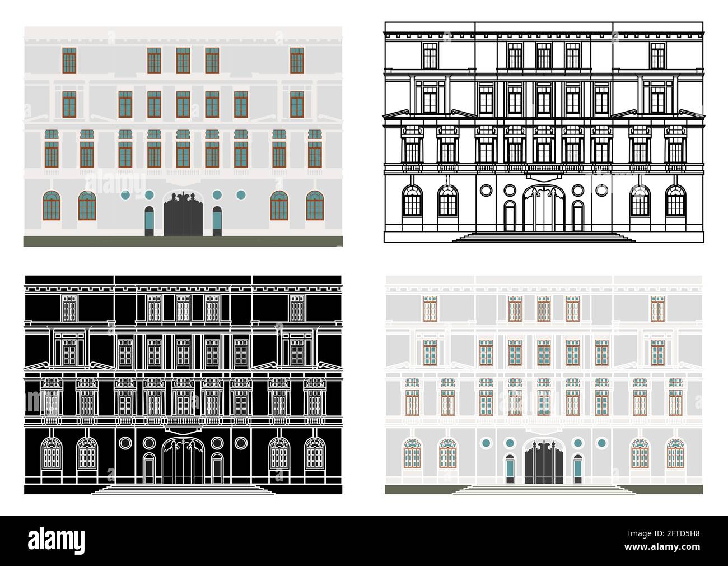Select the colored building illustration with stairs
728x566 pixels.
(x=544, y=385)
